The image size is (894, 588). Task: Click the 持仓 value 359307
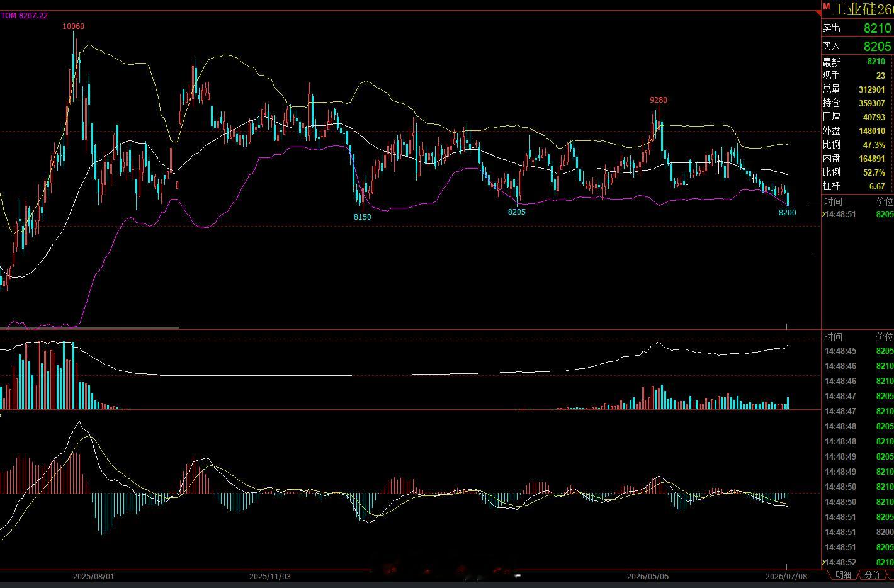pos(871,103)
